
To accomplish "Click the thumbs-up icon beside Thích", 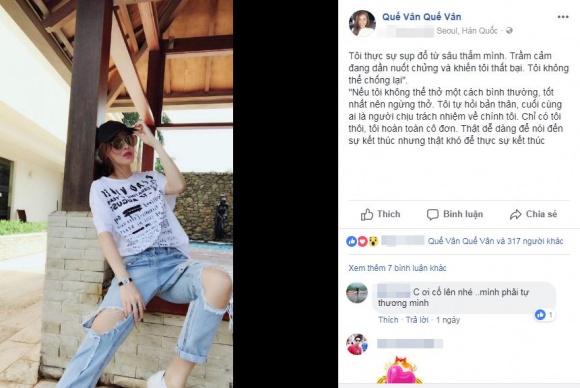I will pyautogui.click(x=367, y=215).
